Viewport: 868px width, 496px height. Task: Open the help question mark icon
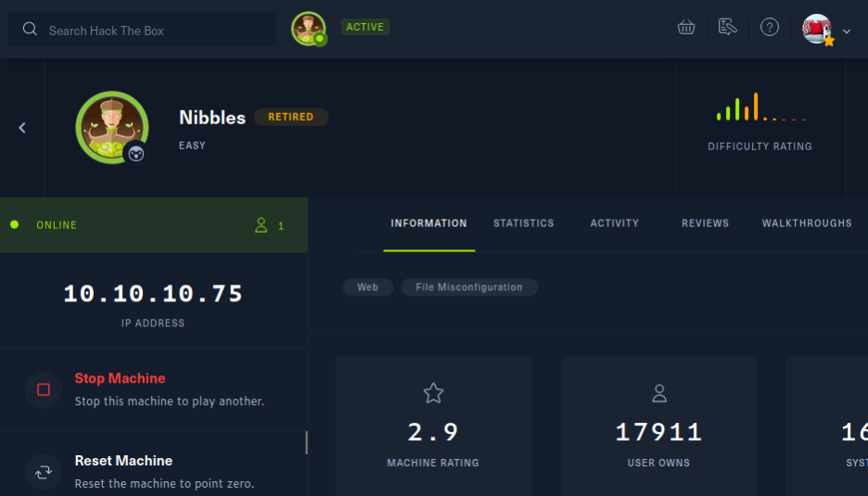tap(770, 27)
